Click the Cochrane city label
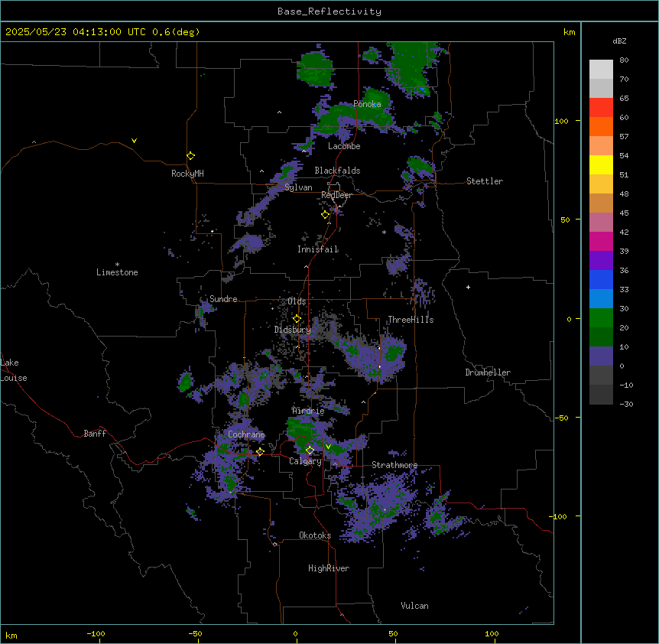The height and width of the screenshot is (644, 659). [246, 434]
